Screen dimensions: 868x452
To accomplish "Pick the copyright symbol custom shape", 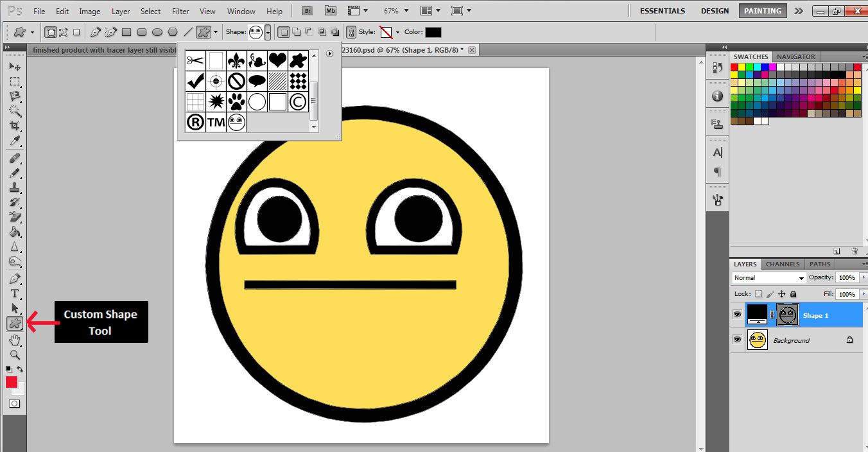I will pos(298,101).
